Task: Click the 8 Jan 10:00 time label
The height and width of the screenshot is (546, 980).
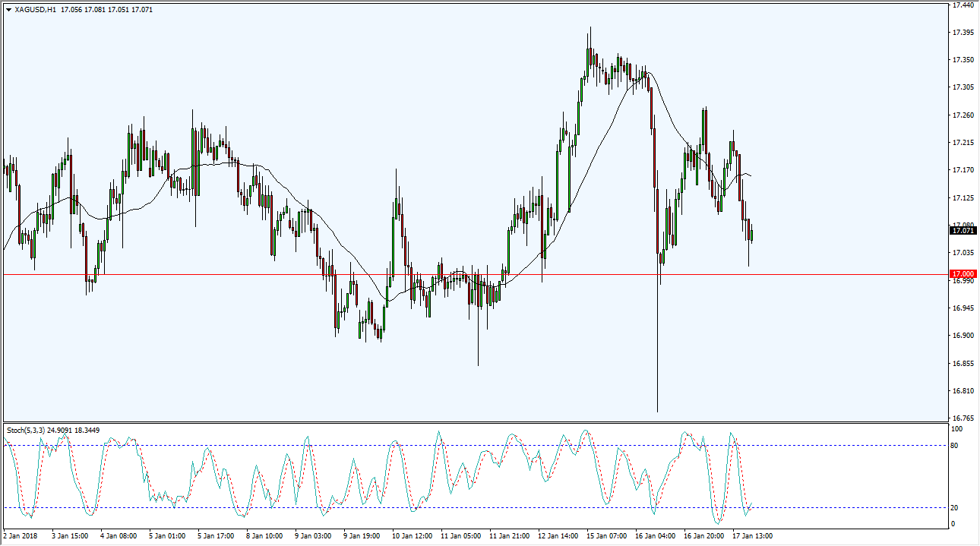Action: [264, 535]
